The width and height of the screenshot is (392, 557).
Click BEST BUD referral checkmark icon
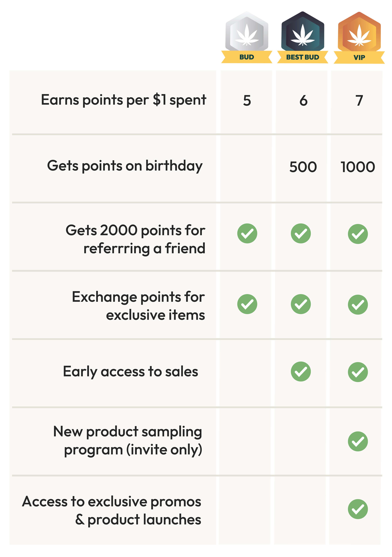[301, 233]
